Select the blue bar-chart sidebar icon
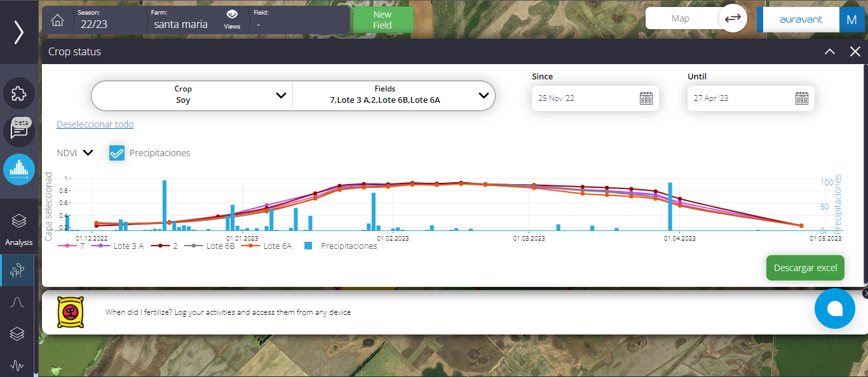Screen dimensions: 868x377 click(x=18, y=169)
